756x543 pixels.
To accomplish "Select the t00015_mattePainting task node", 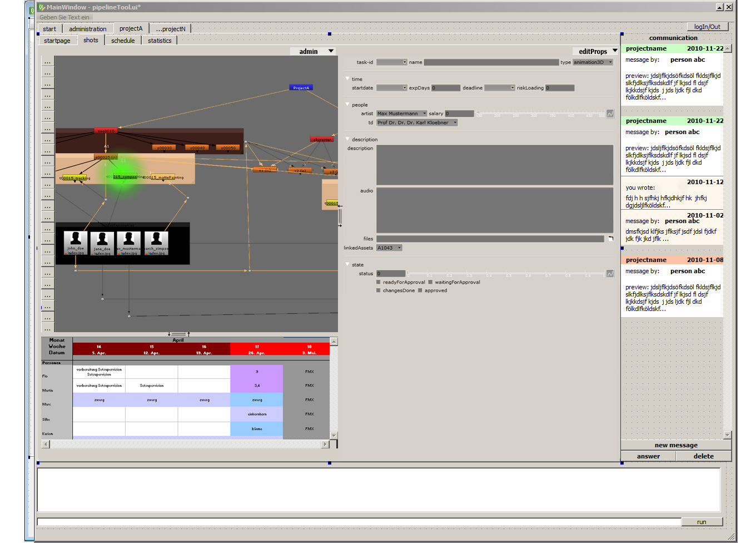I will [163, 177].
